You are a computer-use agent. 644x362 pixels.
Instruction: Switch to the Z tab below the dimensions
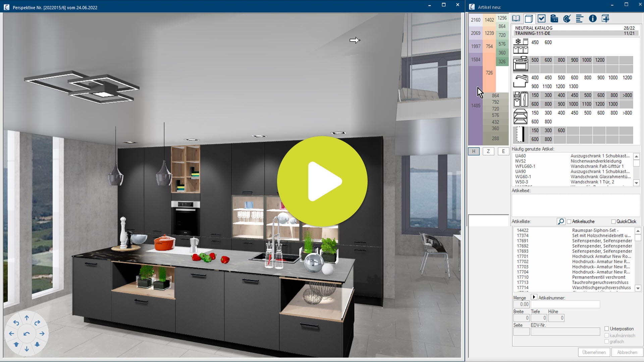[x=488, y=151]
